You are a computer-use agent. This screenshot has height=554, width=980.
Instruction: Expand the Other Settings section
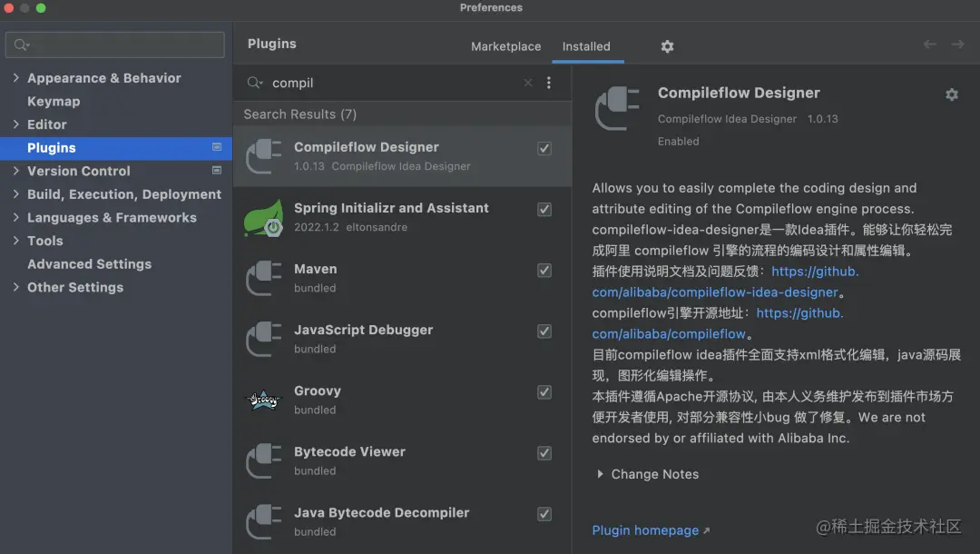click(15, 287)
